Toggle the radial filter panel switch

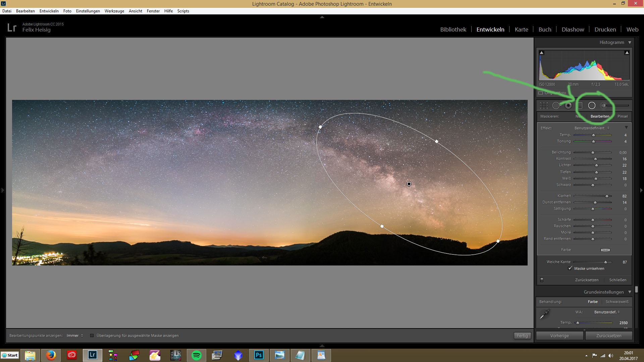[x=542, y=280]
